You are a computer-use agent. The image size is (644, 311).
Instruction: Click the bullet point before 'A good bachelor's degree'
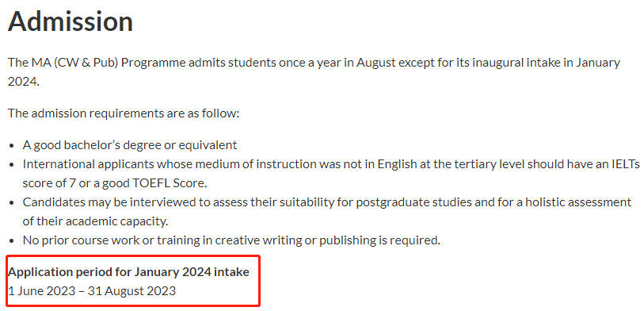pyautogui.click(x=13, y=146)
